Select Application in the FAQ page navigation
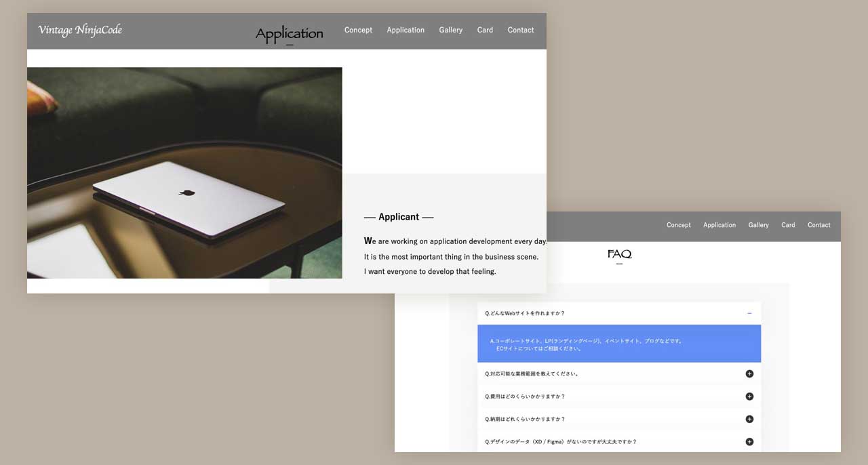Image resolution: width=868 pixels, height=465 pixels. click(x=719, y=225)
